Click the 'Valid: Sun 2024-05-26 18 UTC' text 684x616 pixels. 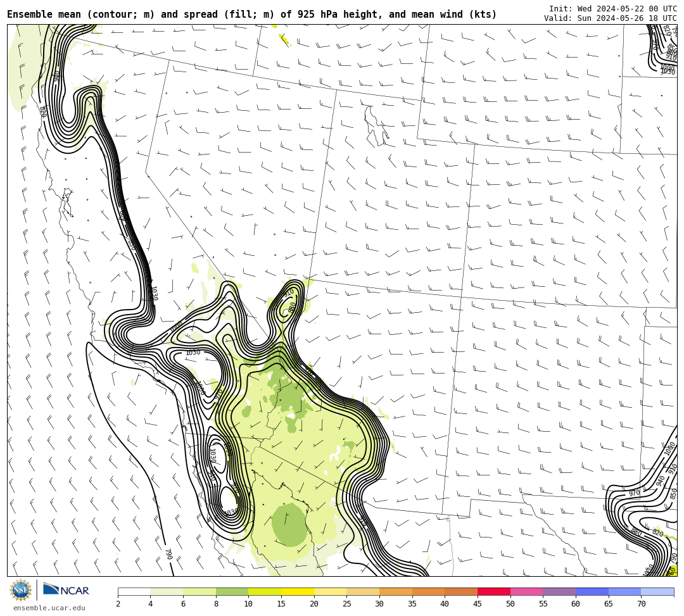click(x=611, y=18)
